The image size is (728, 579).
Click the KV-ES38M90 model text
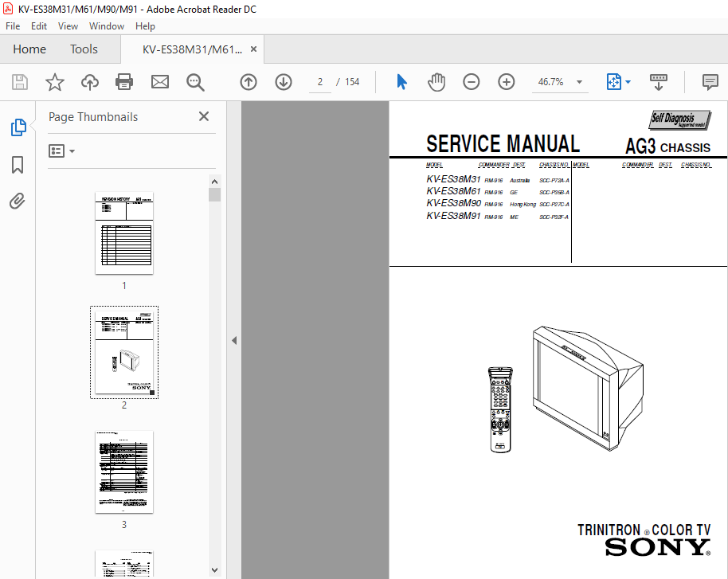453,203
